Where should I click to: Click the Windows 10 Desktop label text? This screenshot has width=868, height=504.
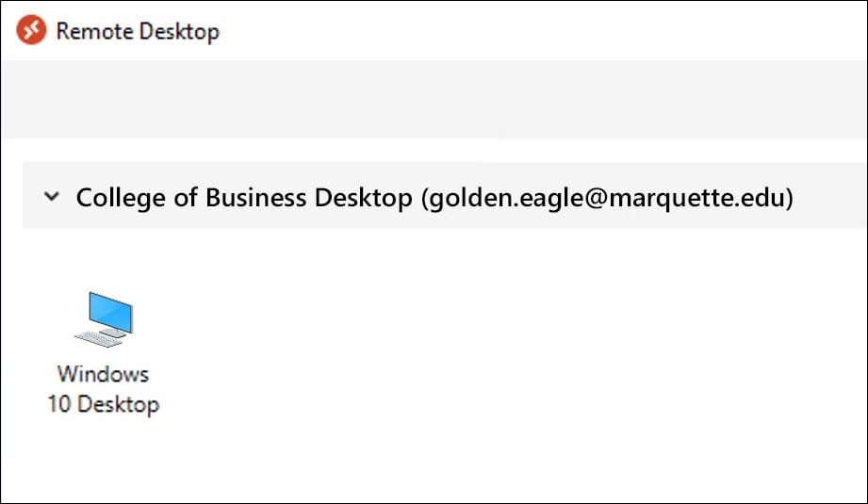(x=104, y=389)
